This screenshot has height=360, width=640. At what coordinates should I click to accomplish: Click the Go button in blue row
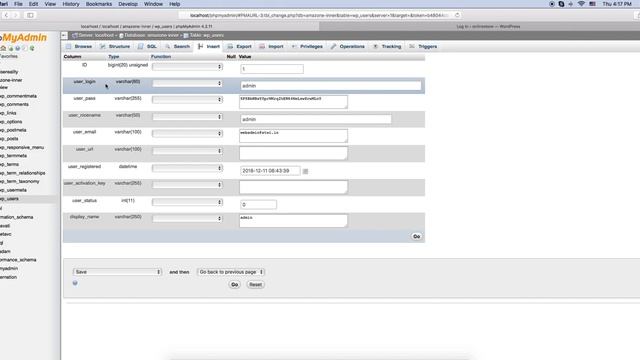pyautogui.click(x=416, y=236)
